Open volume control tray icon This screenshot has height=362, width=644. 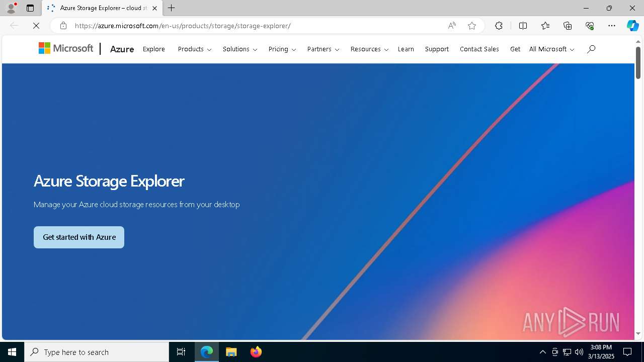pos(579,352)
